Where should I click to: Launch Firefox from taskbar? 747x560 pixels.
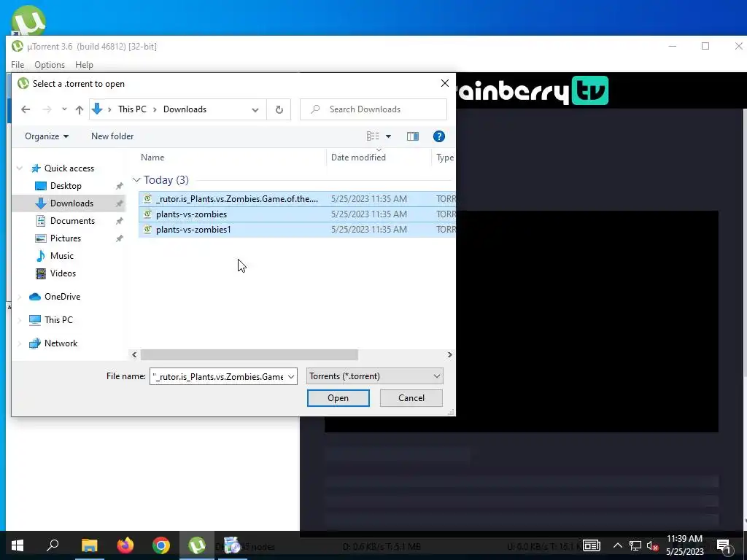coord(125,545)
